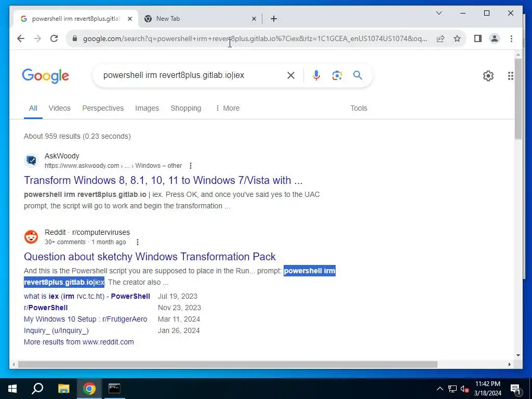Click the address bar URL
The width and height of the screenshot is (532, 399).
255,38
